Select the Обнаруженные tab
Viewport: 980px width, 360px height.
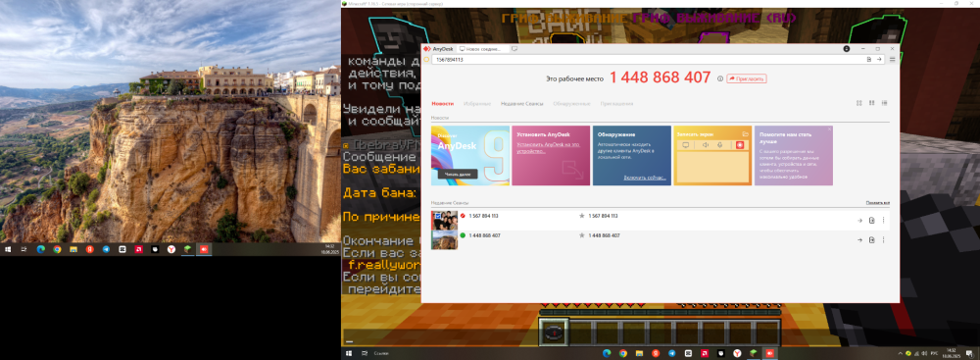tap(571, 103)
